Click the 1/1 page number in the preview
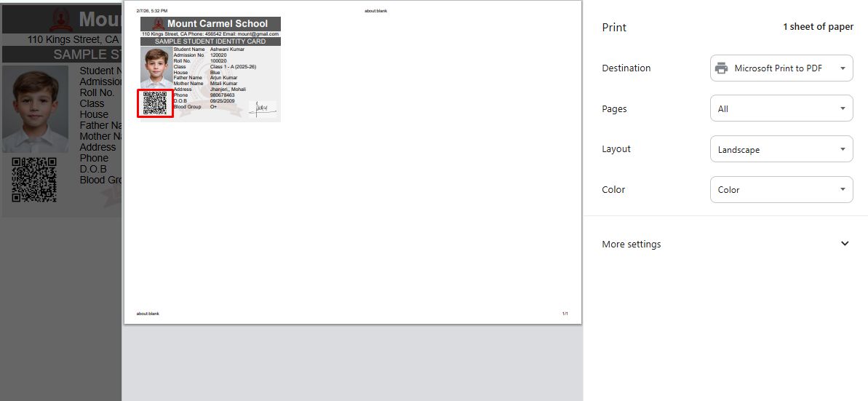This screenshot has height=401, width=868. point(565,314)
